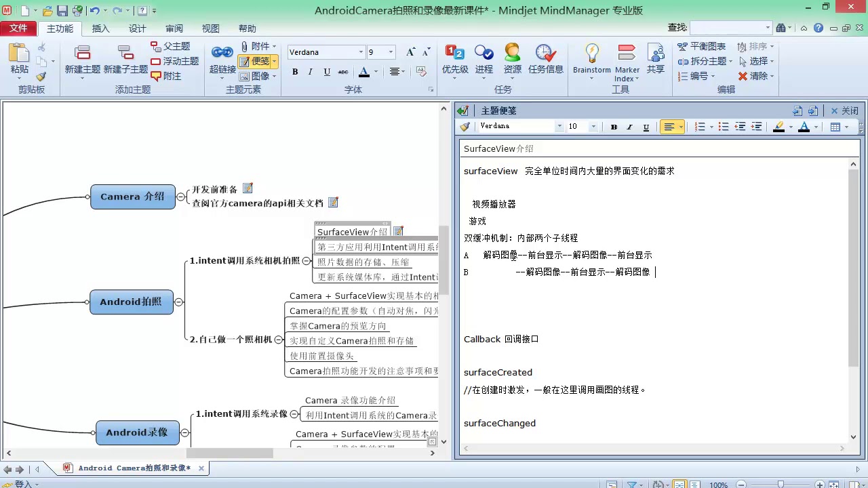Click the 关闭 button on notes panel
The height and width of the screenshot is (488, 868).
[x=844, y=110]
